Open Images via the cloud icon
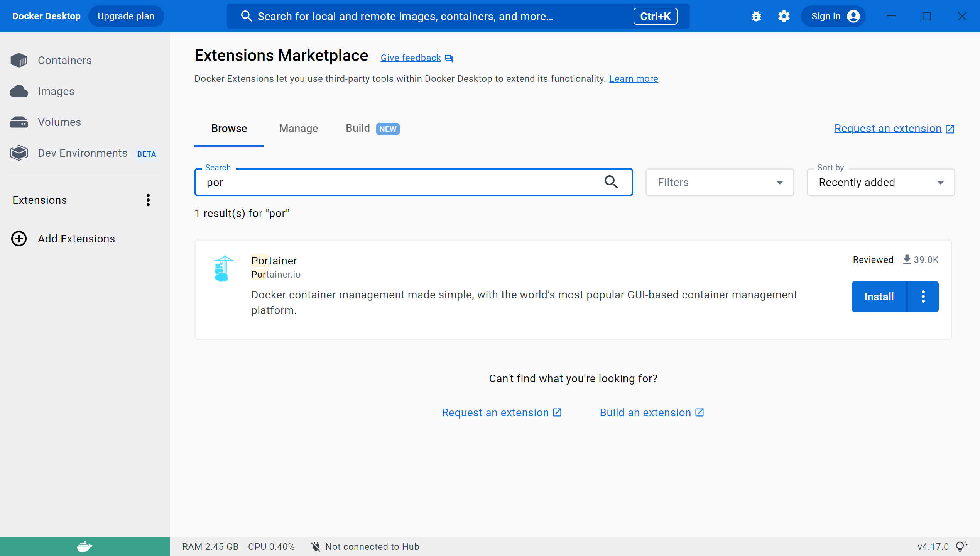980x556 pixels. tap(19, 92)
